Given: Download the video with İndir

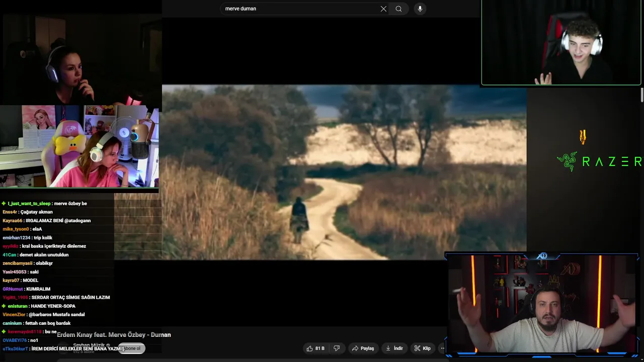Looking at the screenshot, I should (x=394, y=348).
